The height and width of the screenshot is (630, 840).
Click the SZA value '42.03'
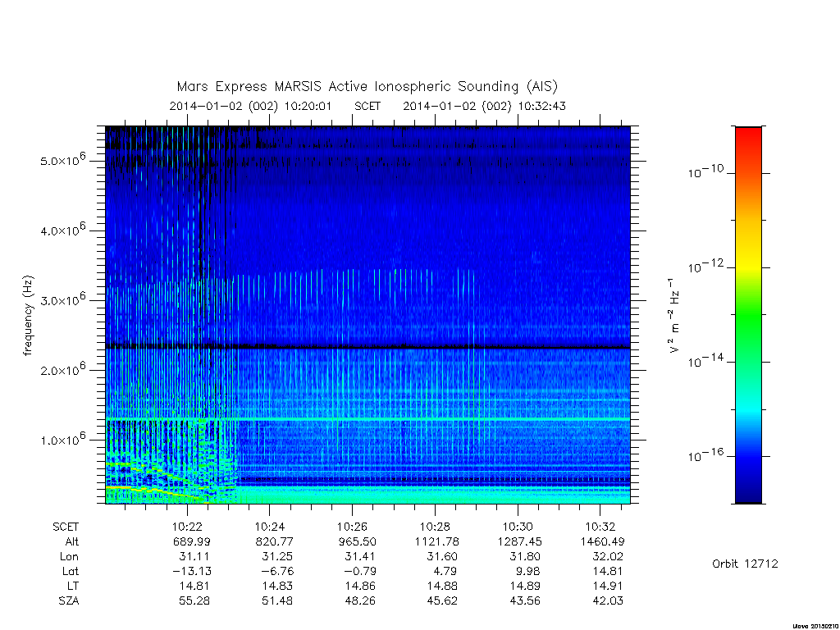tap(608, 601)
